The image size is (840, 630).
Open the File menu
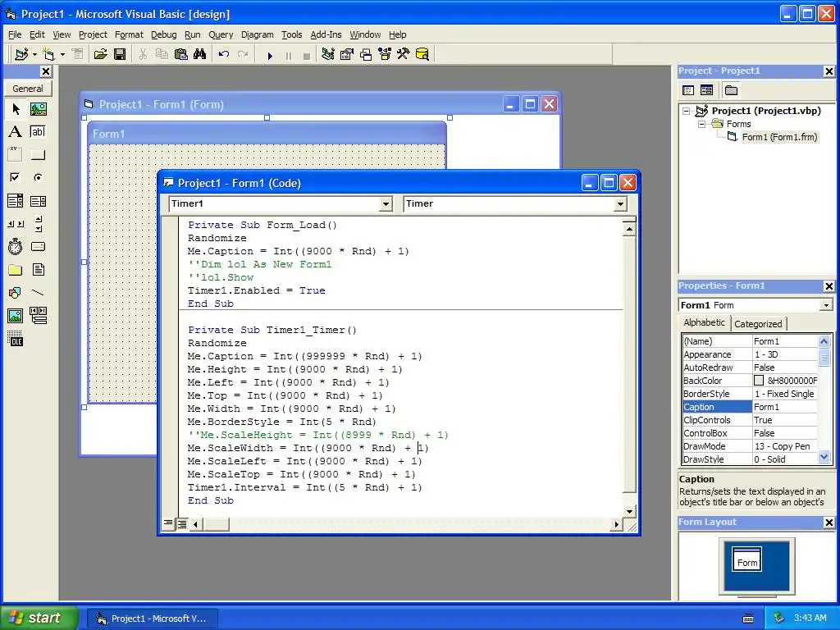coord(15,34)
